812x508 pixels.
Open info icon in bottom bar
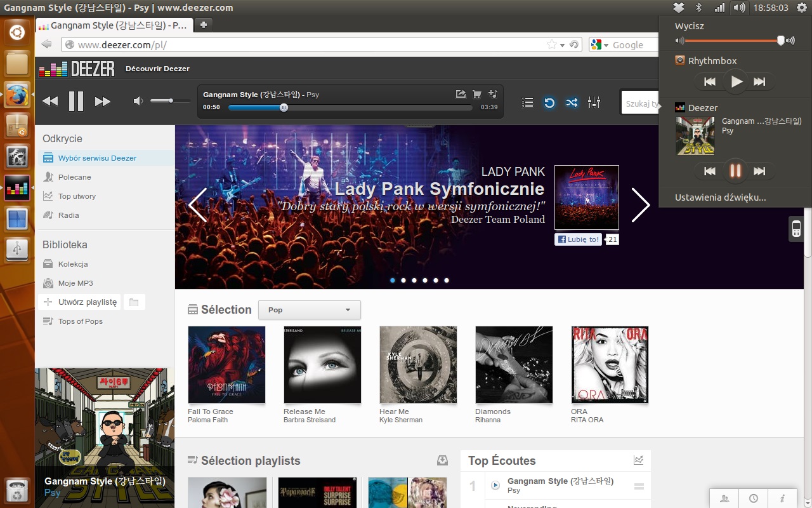pyautogui.click(x=783, y=498)
